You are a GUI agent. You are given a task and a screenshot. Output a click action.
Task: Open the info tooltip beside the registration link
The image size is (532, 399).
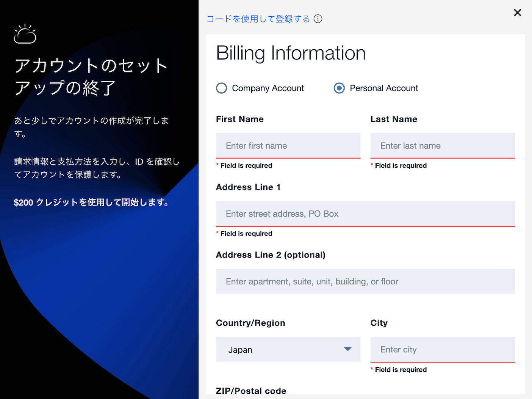(x=318, y=19)
